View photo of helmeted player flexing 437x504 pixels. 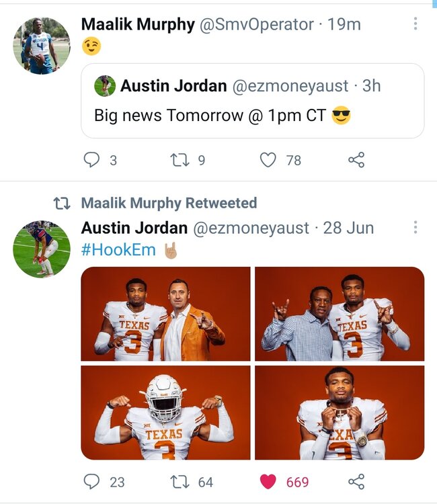click(165, 413)
